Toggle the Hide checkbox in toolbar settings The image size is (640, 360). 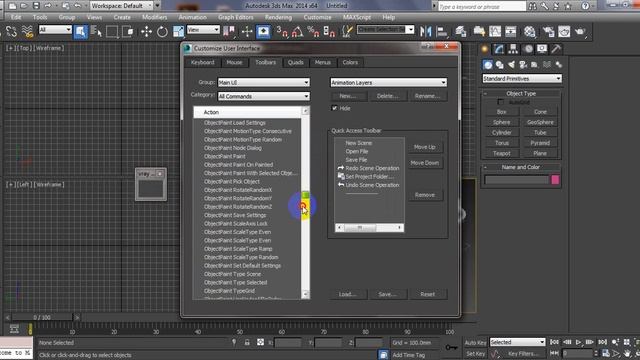point(334,108)
